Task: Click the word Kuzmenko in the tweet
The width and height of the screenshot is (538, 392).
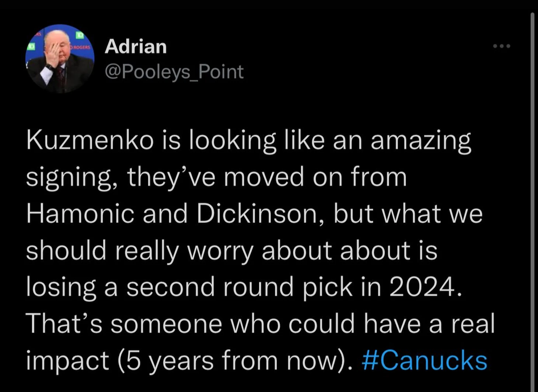Action: [x=90, y=140]
